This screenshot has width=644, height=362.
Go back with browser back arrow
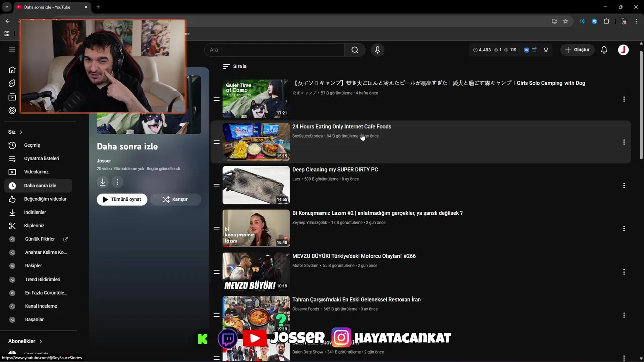(x=7, y=21)
